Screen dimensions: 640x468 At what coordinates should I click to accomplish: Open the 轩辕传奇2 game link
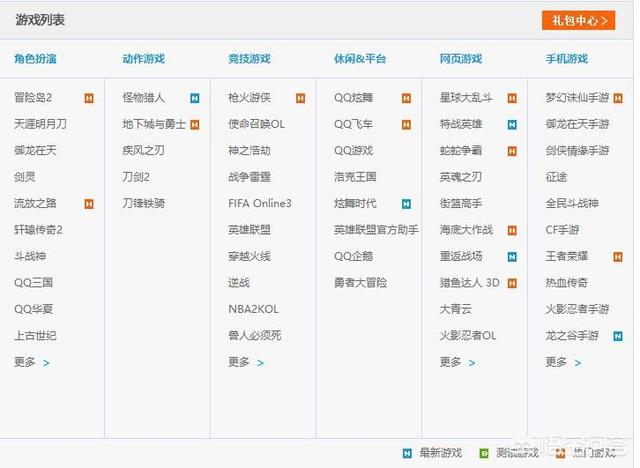(38, 230)
